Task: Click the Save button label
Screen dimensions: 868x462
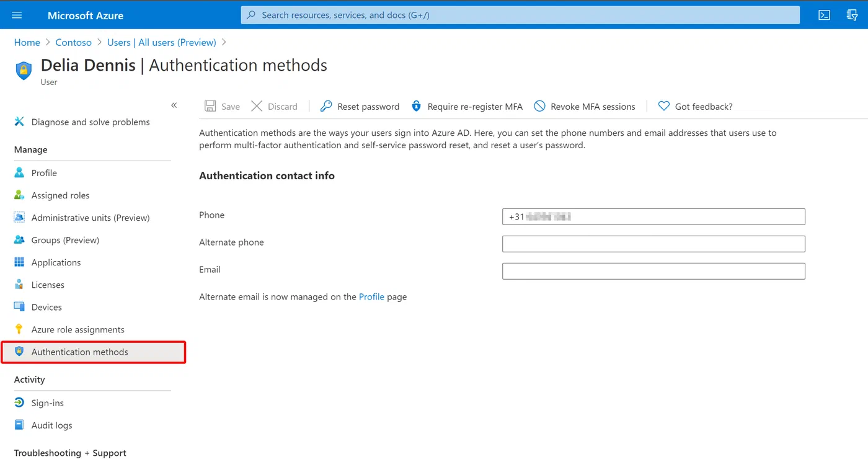Action: [231, 107]
